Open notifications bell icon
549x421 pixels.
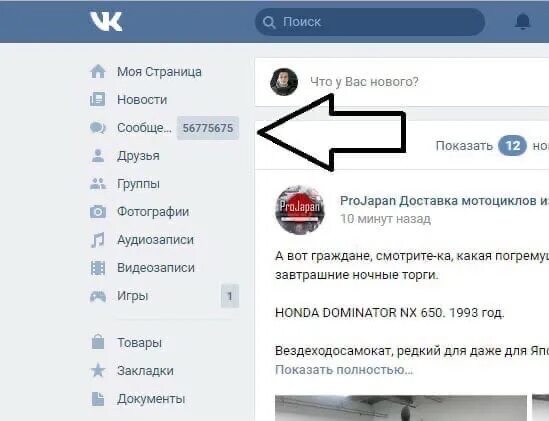tap(523, 22)
